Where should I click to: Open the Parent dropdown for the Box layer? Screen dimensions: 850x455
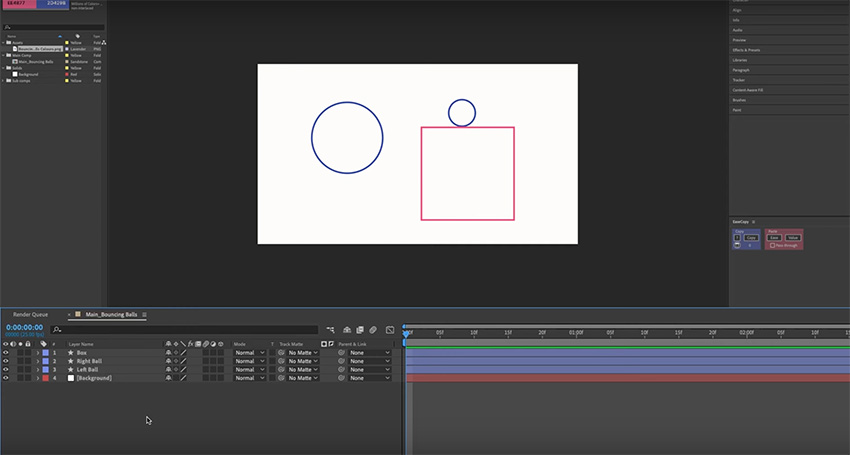370,353
